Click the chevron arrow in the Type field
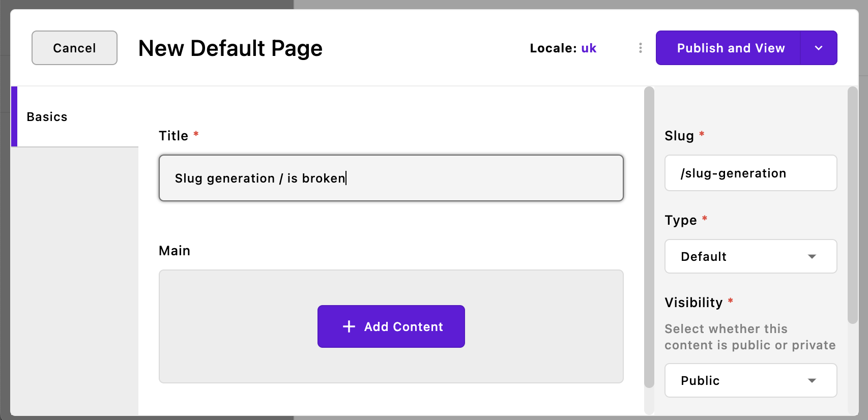Image resolution: width=868 pixels, height=420 pixels. tap(813, 257)
